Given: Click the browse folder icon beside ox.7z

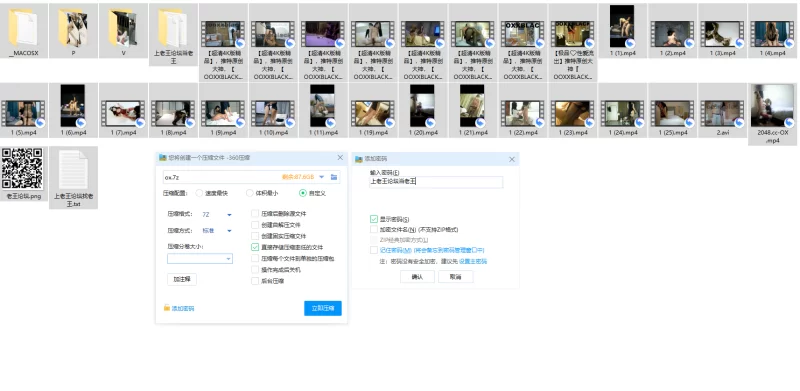Looking at the screenshot, I should [x=334, y=177].
